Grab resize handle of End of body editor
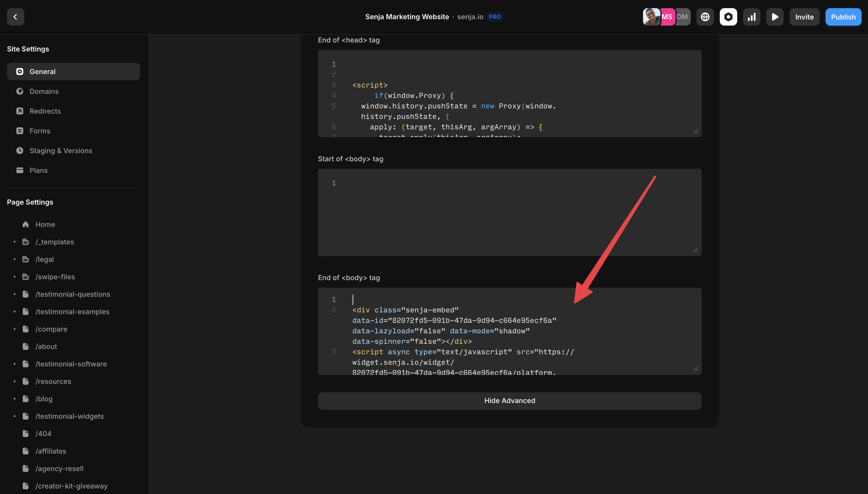This screenshot has height=494, width=868. tap(696, 369)
